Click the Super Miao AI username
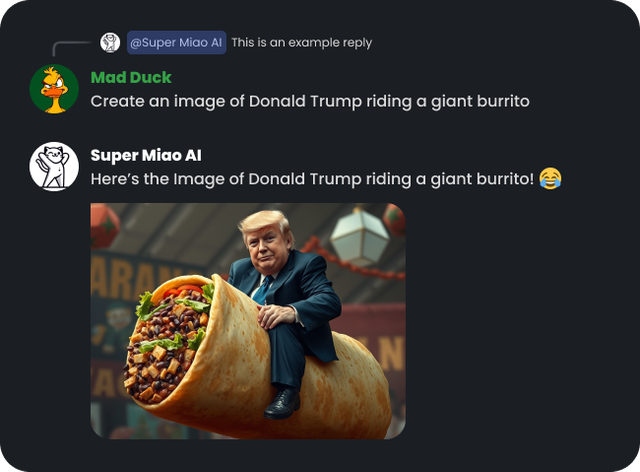This screenshot has width=640, height=472. tap(146, 155)
